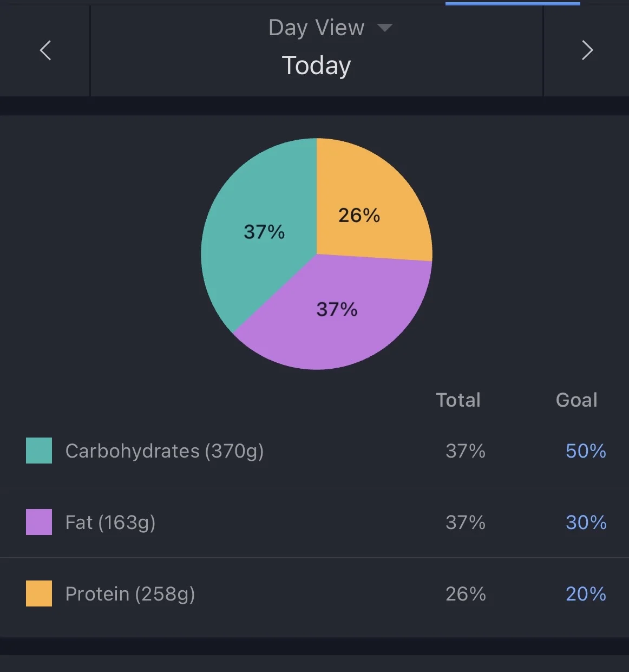
Task: Click the Today date label
Action: [x=317, y=66]
